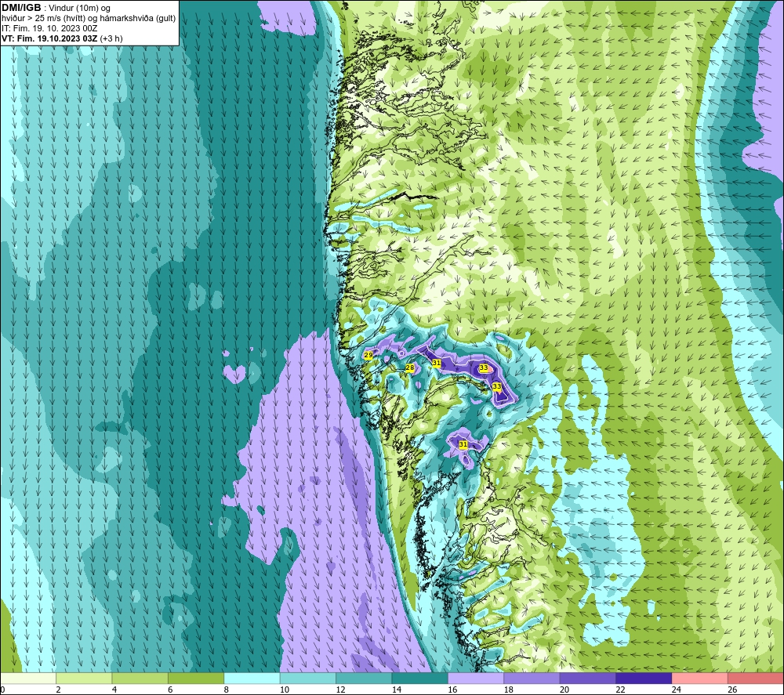Click the legend scale number '24'
Viewport: 784px width, 695px height.
[x=677, y=690]
